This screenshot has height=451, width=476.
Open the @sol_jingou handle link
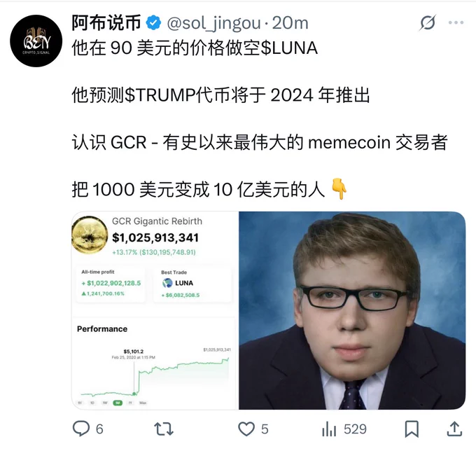213,23
